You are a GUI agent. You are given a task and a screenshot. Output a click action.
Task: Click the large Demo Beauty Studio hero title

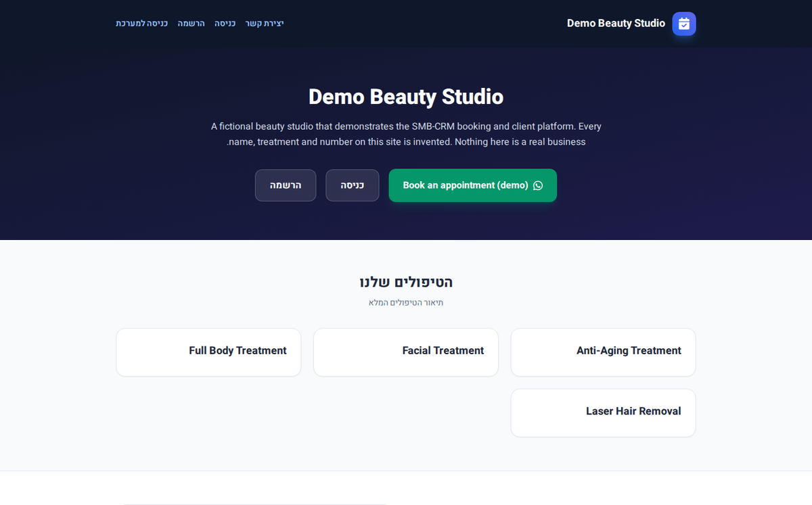[406, 97]
